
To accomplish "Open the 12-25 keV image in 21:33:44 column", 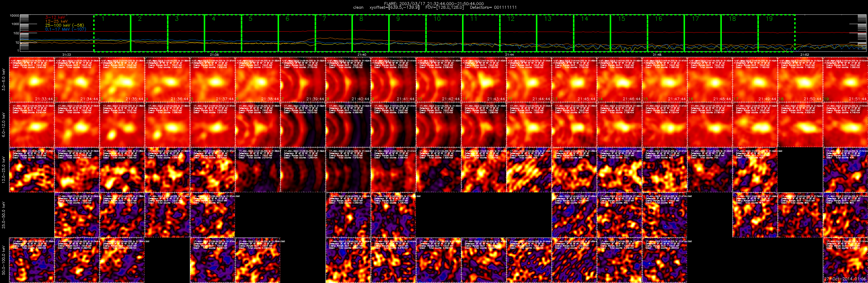I will (x=32, y=169).
